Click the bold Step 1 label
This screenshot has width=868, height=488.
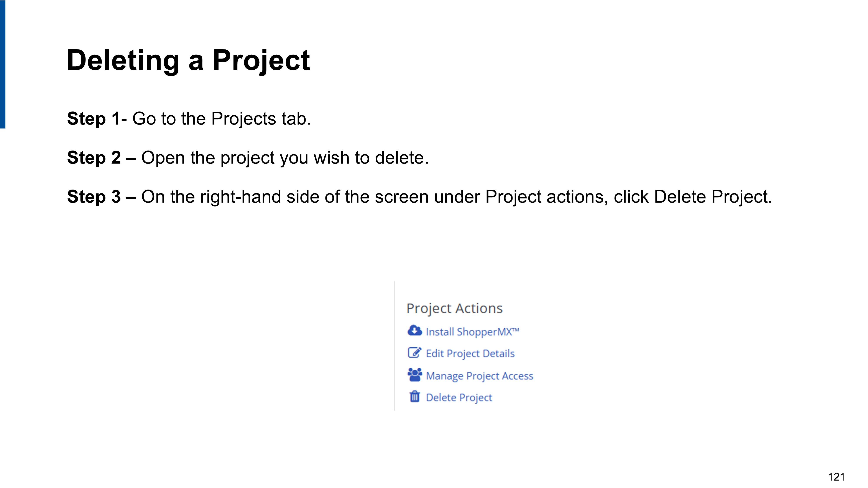pos(93,119)
